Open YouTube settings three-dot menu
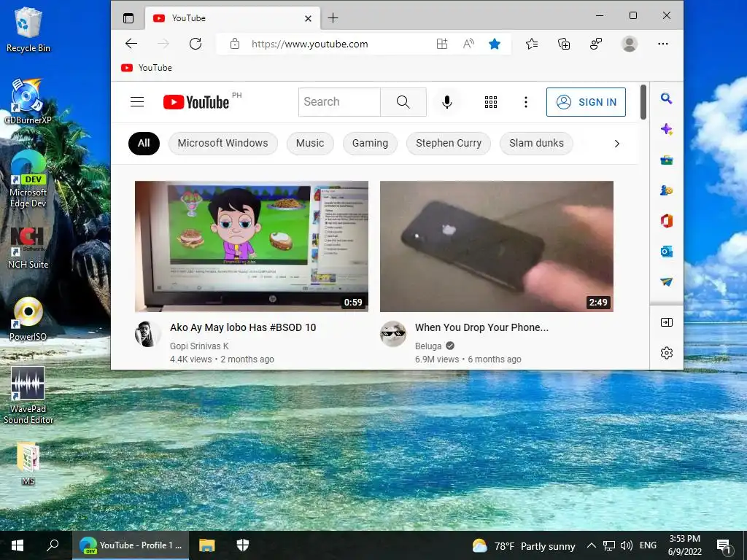Image resolution: width=747 pixels, height=560 pixels. [x=526, y=102]
